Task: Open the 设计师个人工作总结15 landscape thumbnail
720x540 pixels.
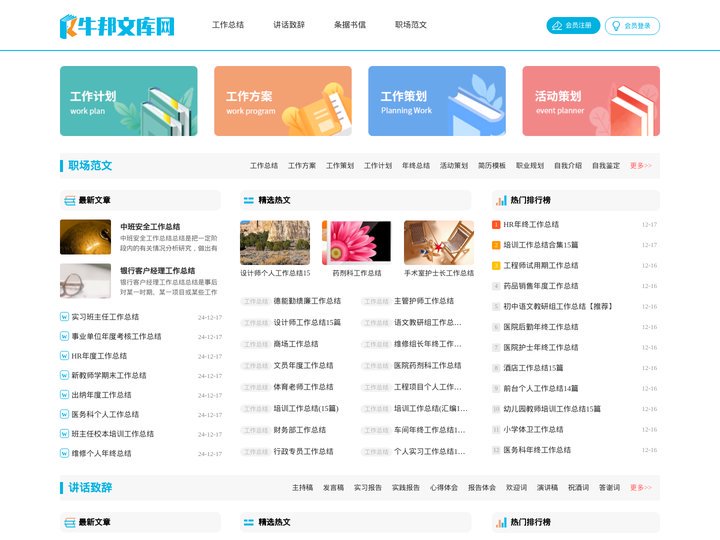Action: coord(275,242)
